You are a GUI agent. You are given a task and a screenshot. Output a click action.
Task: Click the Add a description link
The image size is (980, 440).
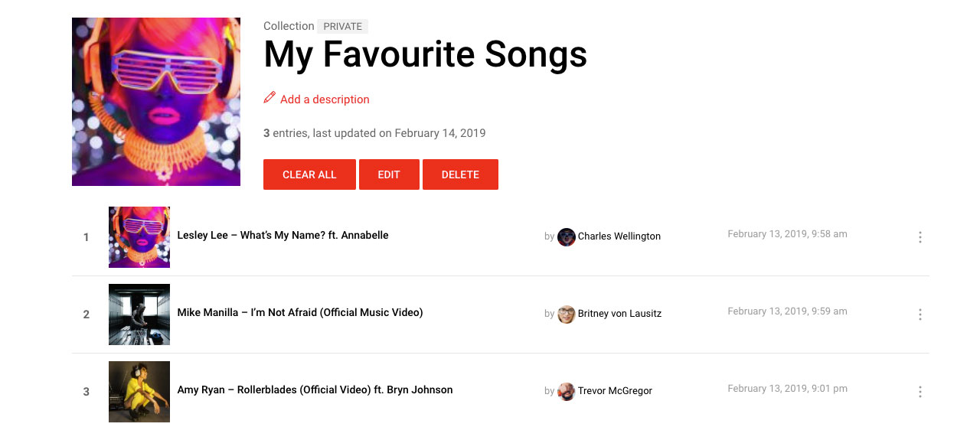325,99
